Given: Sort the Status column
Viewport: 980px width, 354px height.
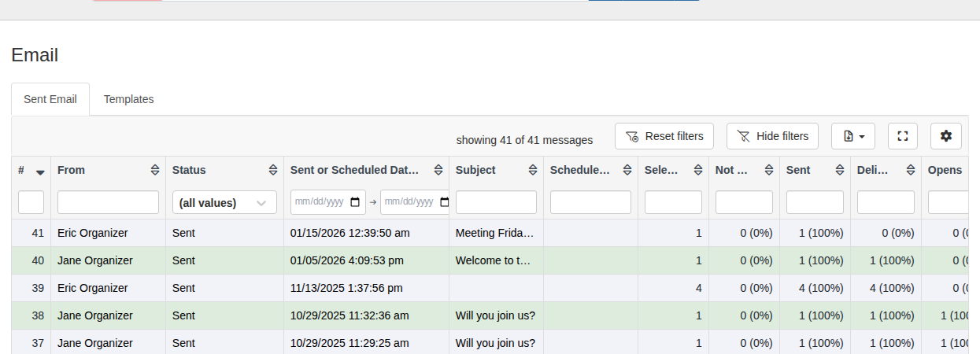Looking at the screenshot, I should click(x=273, y=170).
